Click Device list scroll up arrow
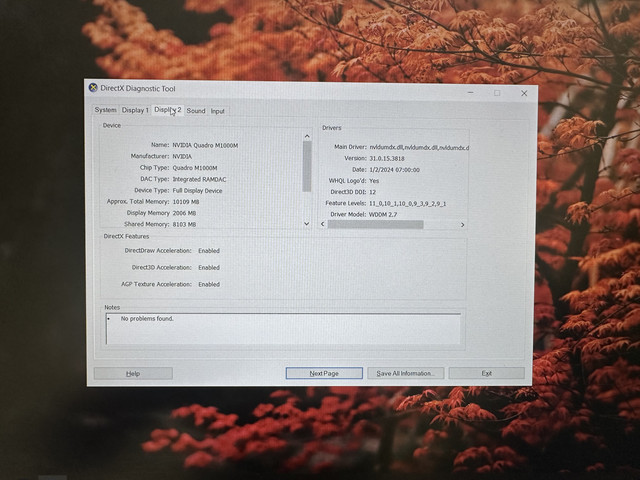Screen dimensions: 640x480 [x=307, y=136]
